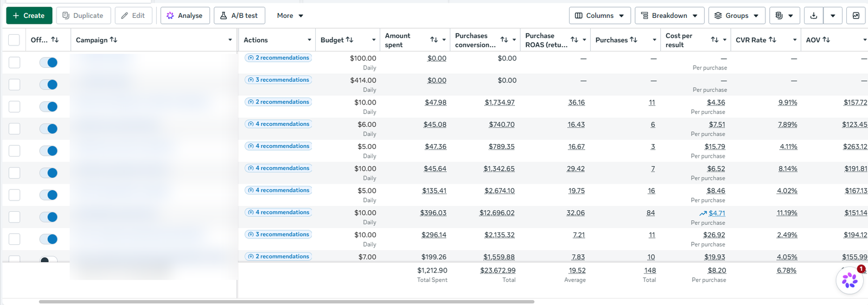Viewport: 868px width, 305px height.
Task: Select checkbox for the $47.36 spent row
Action: [14, 151]
